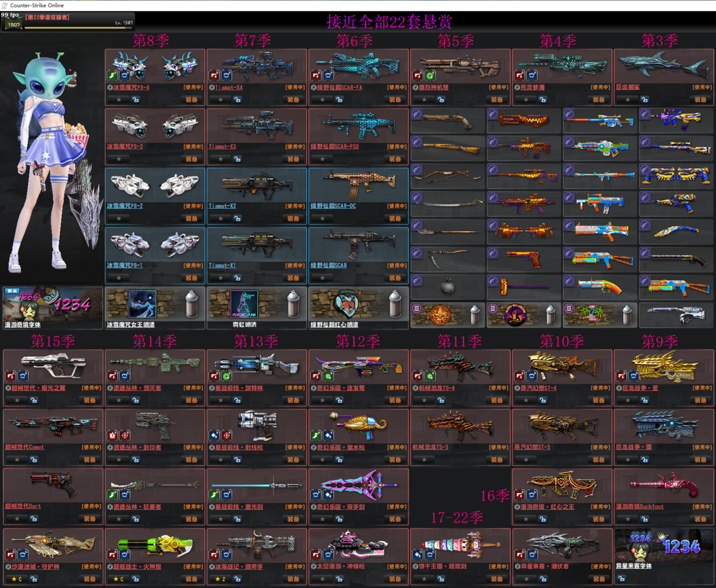This screenshot has height=588, width=716.
Task: Equip the Tiamat-X4 weapon
Action: coord(293,99)
